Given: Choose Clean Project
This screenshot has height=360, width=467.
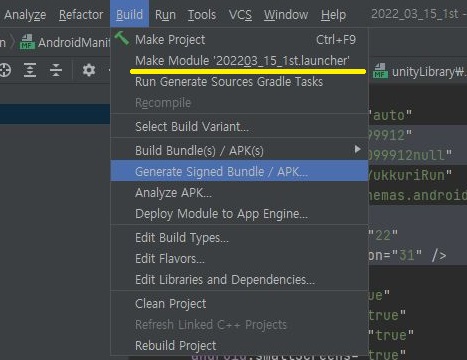Looking at the screenshot, I should (239, 304).
